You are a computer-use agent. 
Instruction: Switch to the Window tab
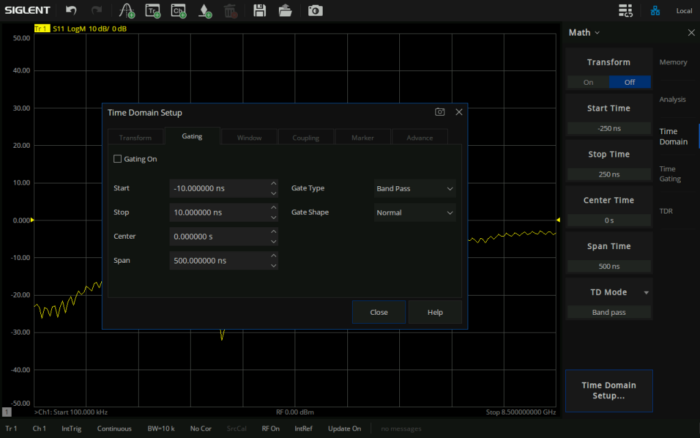[249, 137]
